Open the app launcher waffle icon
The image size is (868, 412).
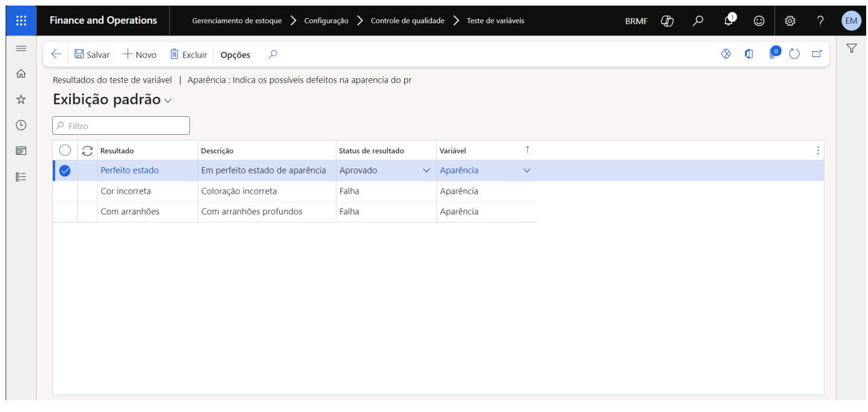pos(21,21)
